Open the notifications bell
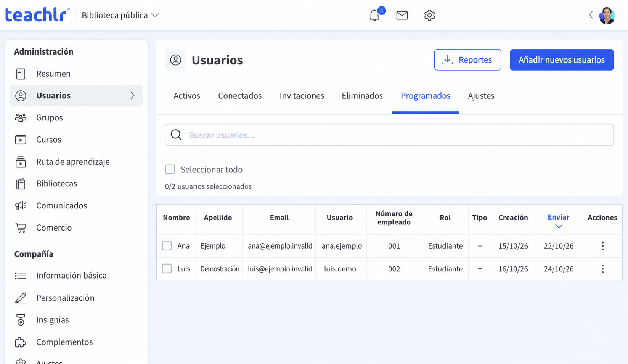Viewport: 628px width, 364px height. tap(375, 15)
